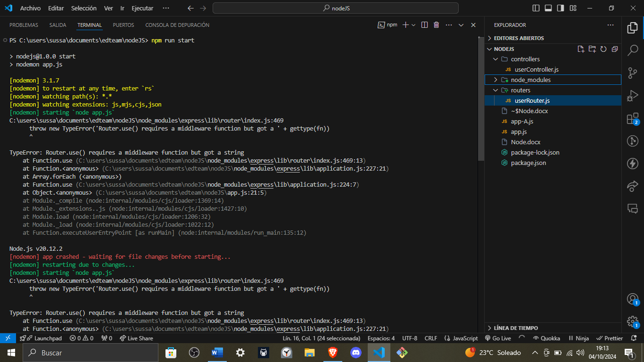Create a new terminal with plus icon
Image resolution: width=644 pixels, height=362 pixels.
405,25
